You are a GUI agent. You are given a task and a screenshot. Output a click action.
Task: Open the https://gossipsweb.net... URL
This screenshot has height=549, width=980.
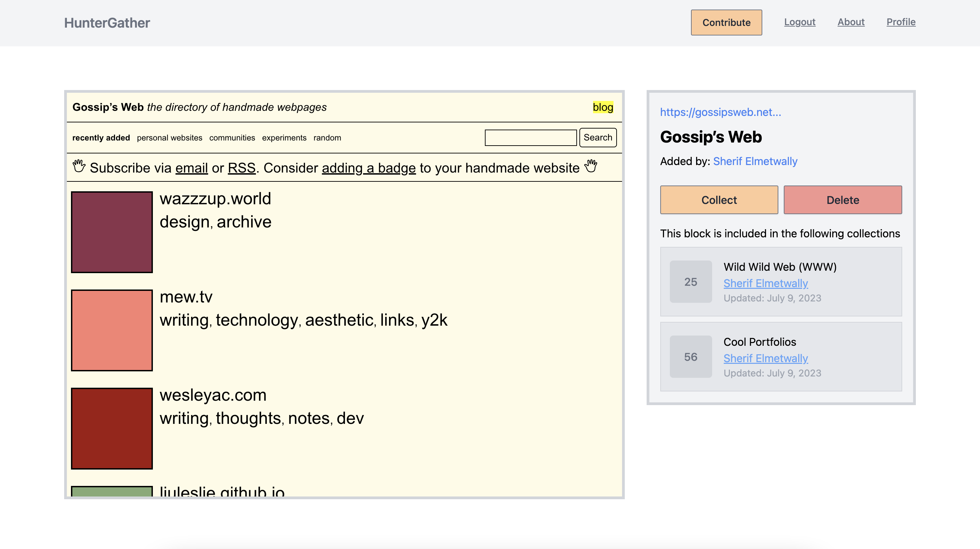721,112
